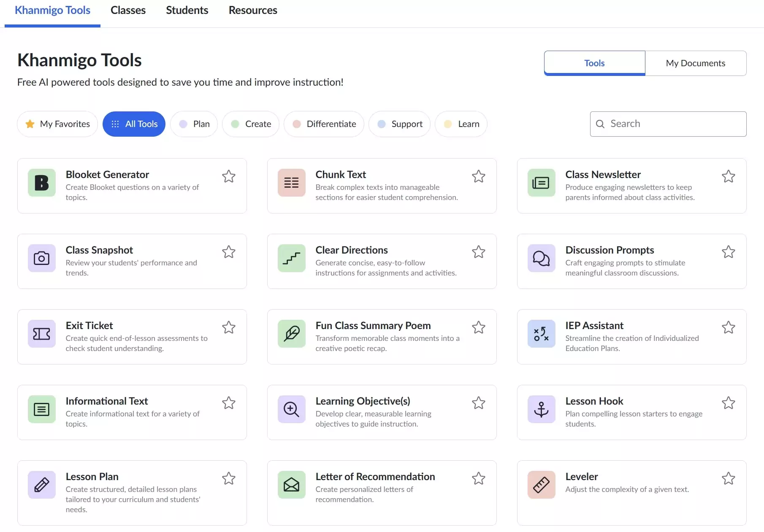Open the Fun Class Summary Poem feather icon
Image resolution: width=764 pixels, height=532 pixels.
coord(291,334)
